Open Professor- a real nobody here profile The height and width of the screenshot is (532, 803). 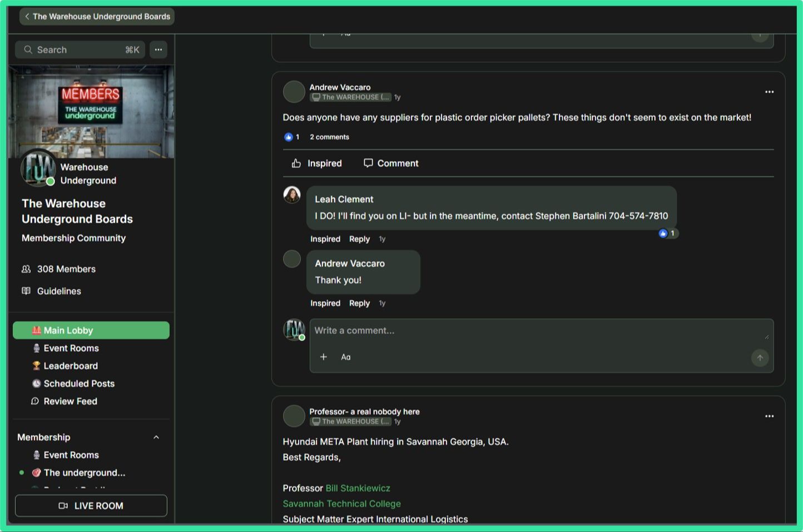point(364,412)
